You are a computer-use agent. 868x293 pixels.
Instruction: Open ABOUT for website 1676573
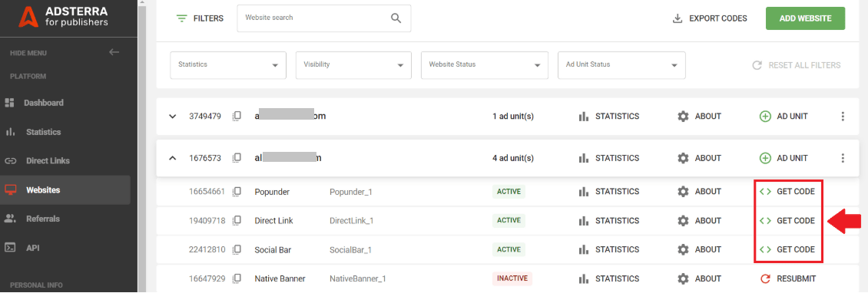coord(700,158)
